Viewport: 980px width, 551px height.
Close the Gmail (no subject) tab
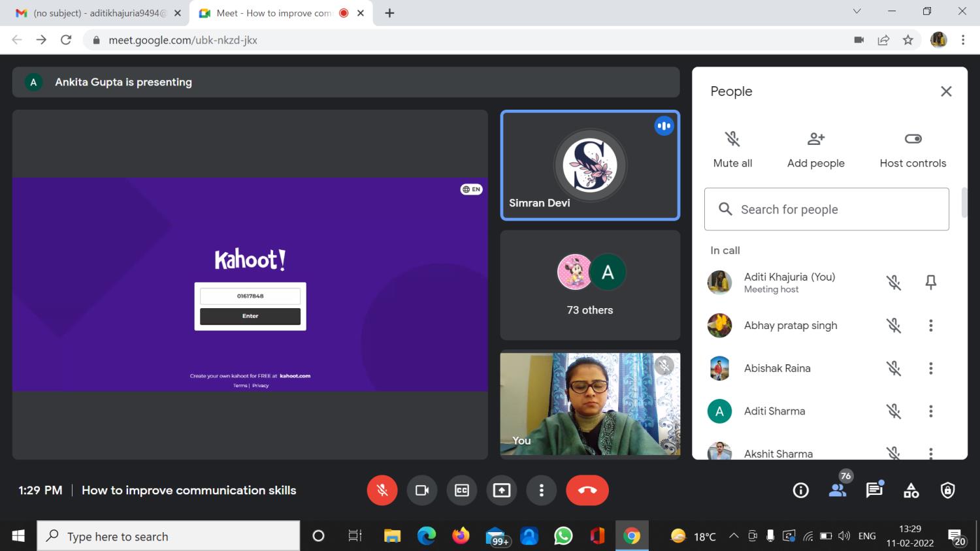[177, 13]
